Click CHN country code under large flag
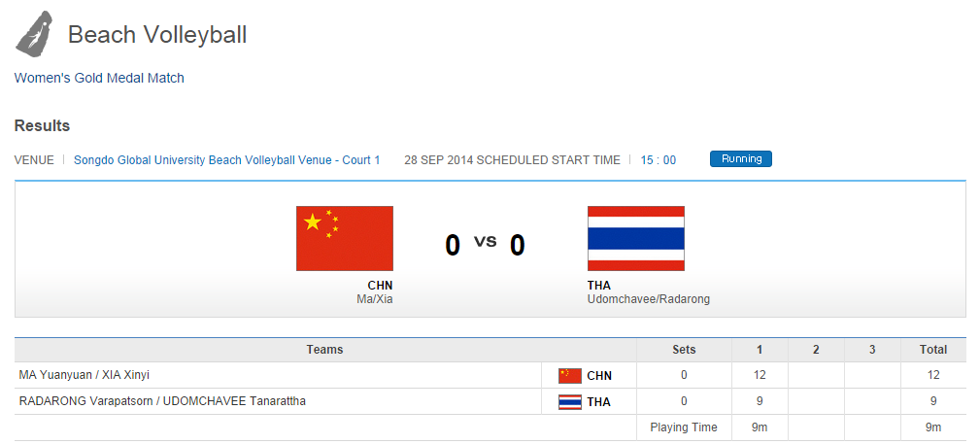This screenshot has height=444, width=980. coord(380,286)
